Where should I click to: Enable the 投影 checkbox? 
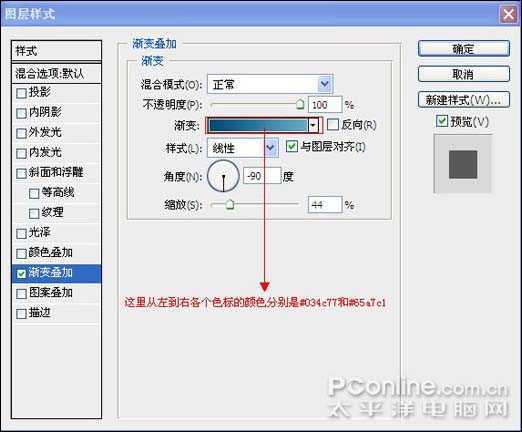[x=21, y=93]
